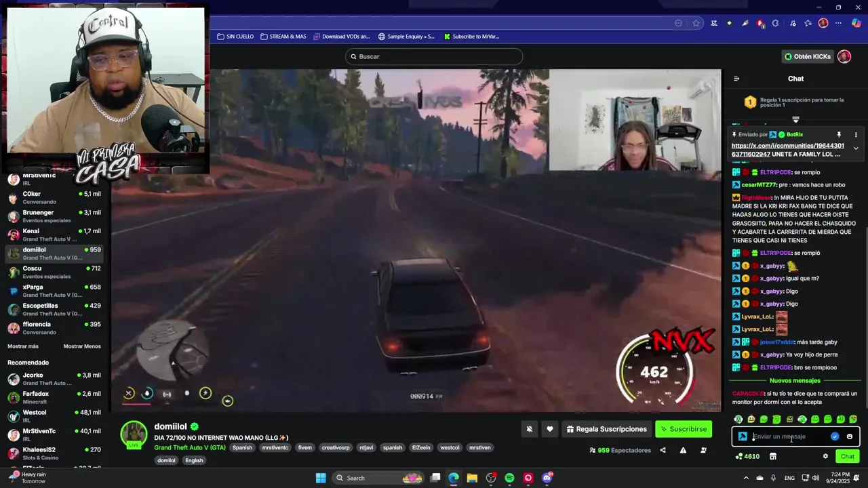
Task: Open the Subscribe to MrVar bookmark
Action: pyautogui.click(x=471, y=37)
